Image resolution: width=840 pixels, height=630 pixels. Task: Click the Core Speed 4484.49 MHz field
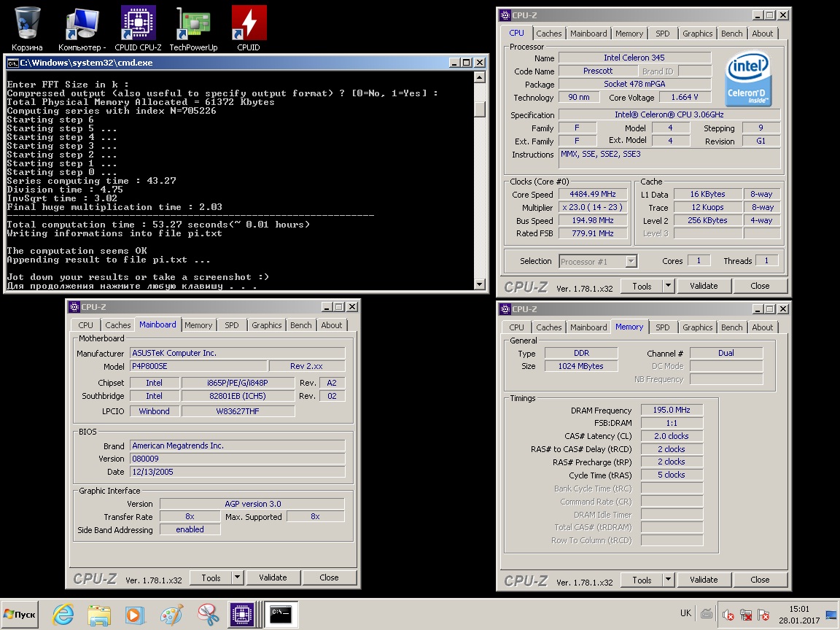pyautogui.click(x=593, y=194)
